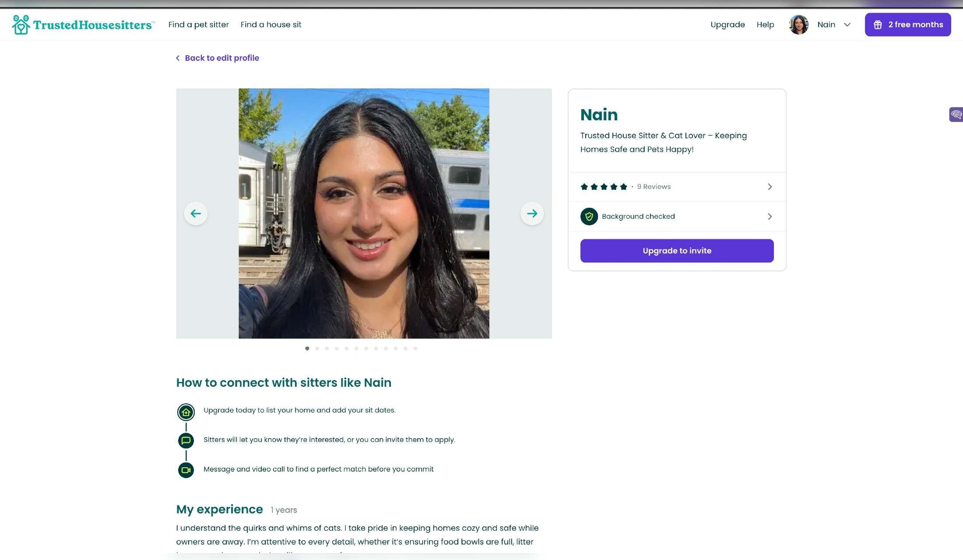
Task: Click the gift icon on 2 free months
Action: [878, 25]
